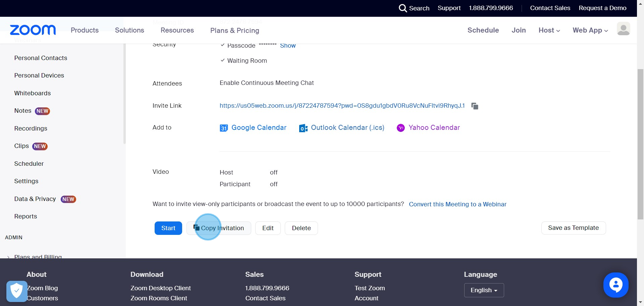Open the chat assistant bubble
This screenshot has height=306, width=644.
[x=615, y=285]
